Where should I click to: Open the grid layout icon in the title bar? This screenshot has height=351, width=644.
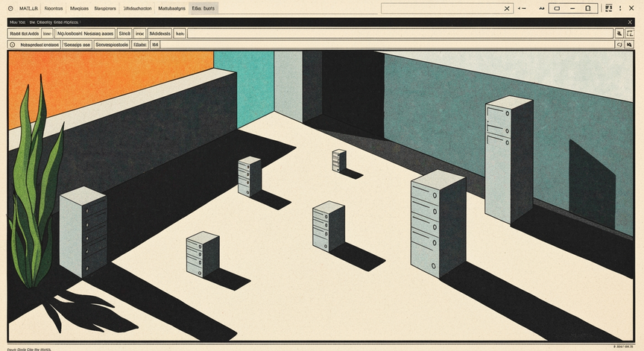609,8
